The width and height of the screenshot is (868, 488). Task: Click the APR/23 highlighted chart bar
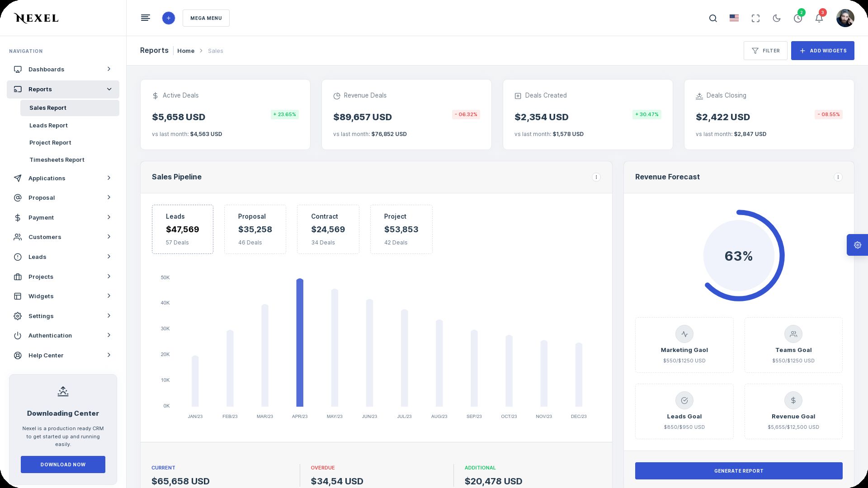coord(300,343)
